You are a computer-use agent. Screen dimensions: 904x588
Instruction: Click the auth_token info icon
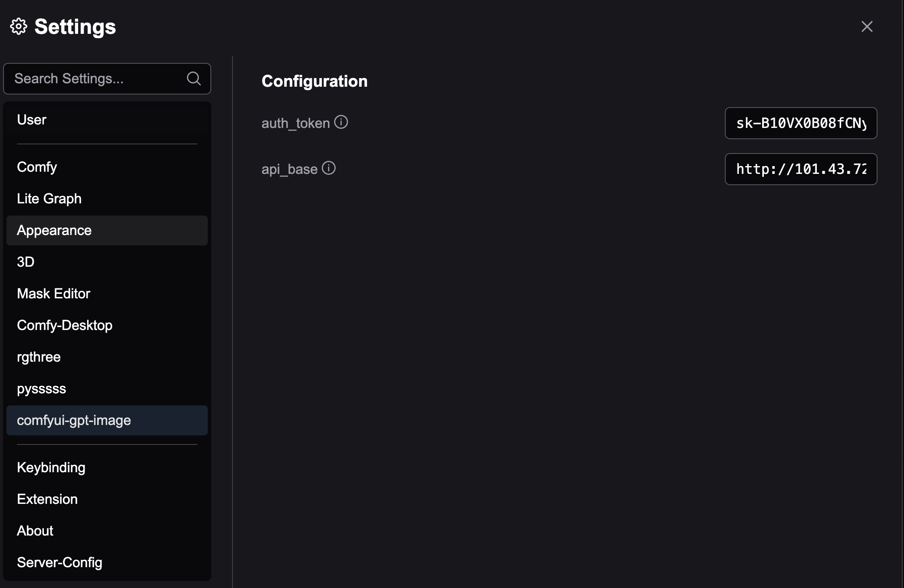tap(341, 122)
